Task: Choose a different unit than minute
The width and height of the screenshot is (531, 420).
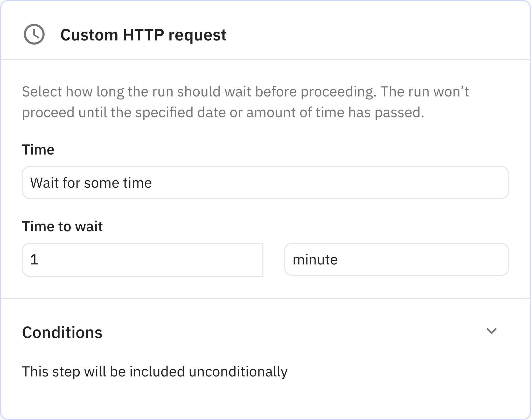Action: click(396, 260)
